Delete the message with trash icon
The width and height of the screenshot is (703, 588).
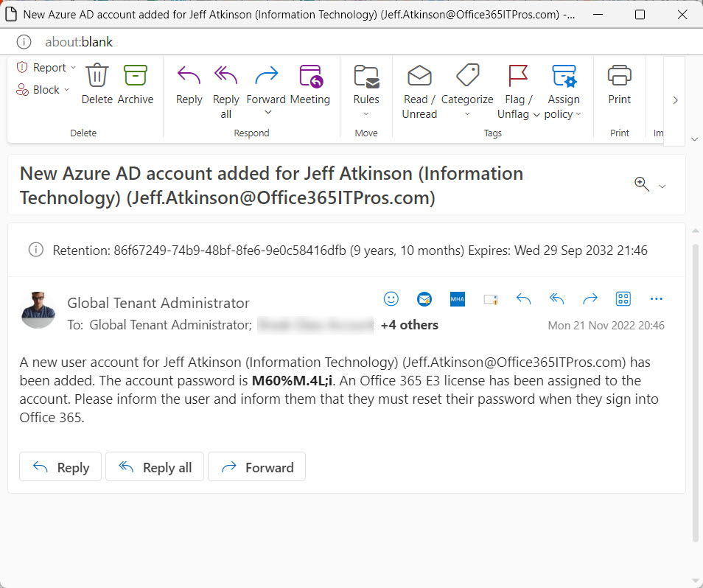(x=97, y=75)
